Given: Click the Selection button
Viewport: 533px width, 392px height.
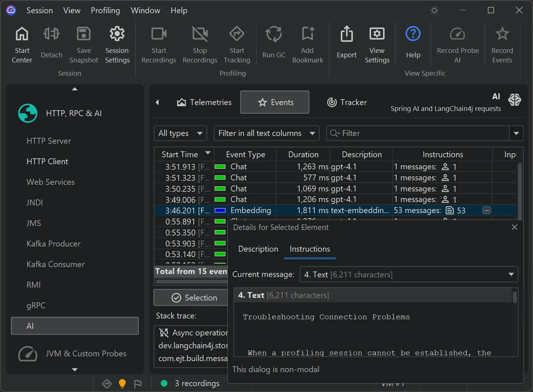Looking at the screenshot, I should click(x=197, y=297).
